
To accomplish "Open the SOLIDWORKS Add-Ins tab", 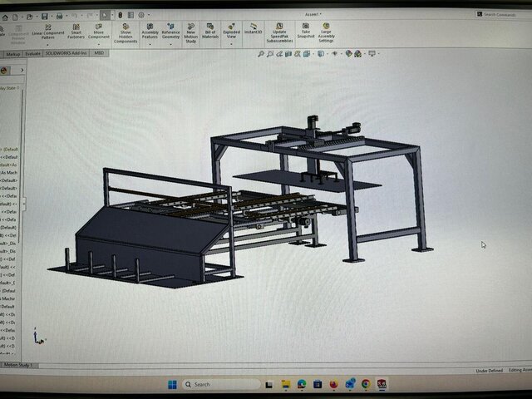I will point(65,52).
